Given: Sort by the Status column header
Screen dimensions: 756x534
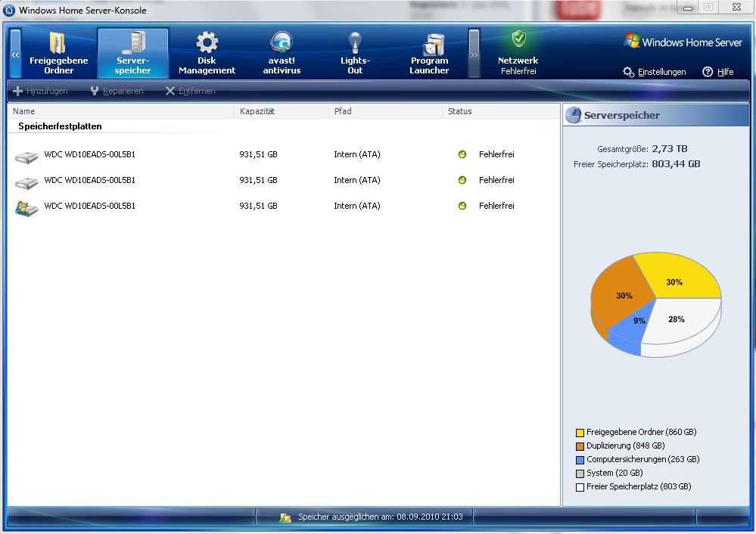Looking at the screenshot, I should pyautogui.click(x=501, y=111).
